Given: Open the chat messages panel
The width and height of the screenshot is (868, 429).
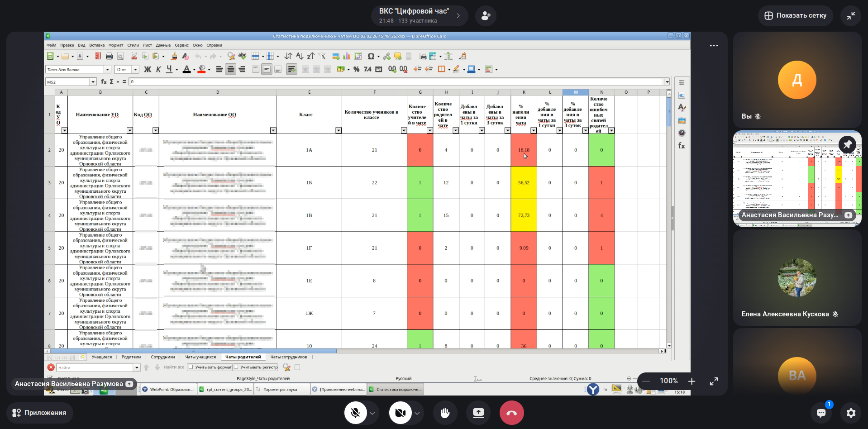Looking at the screenshot, I should (x=821, y=413).
